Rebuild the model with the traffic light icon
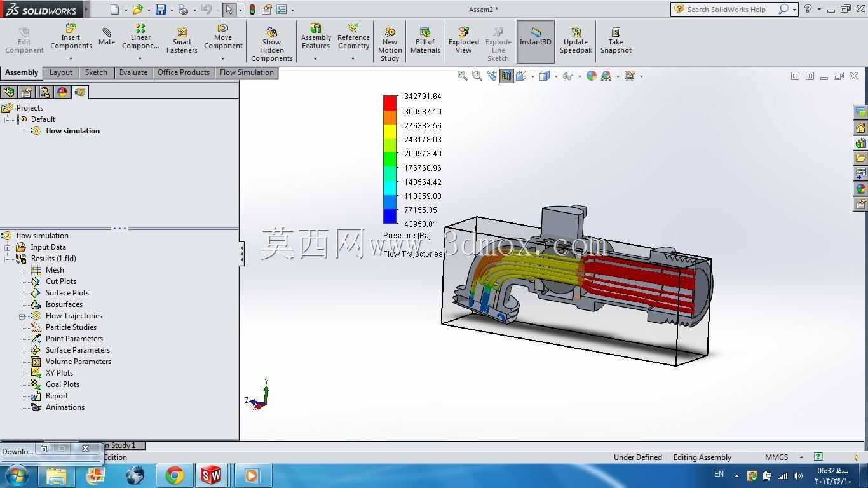This screenshot has height=488, width=868. tap(252, 10)
